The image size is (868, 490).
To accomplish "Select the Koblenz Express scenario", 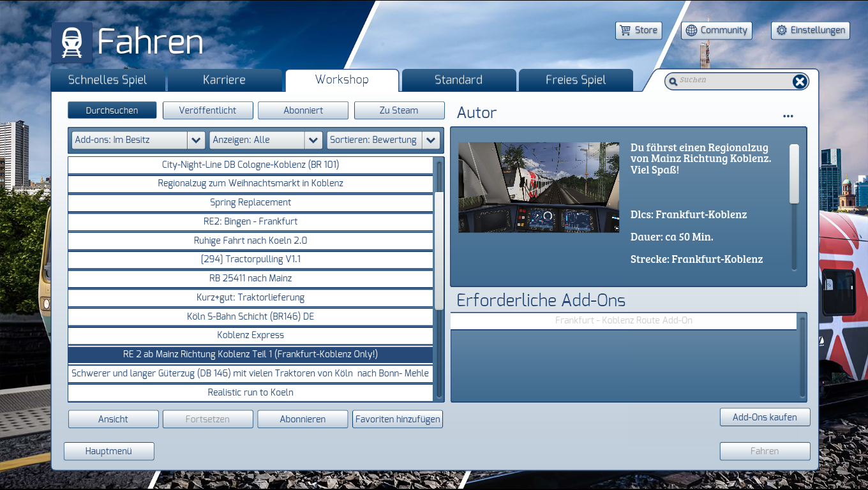I will point(250,336).
